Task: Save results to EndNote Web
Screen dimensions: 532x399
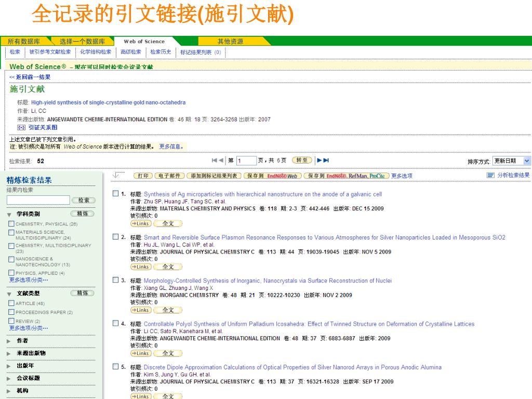Action: [272, 176]
